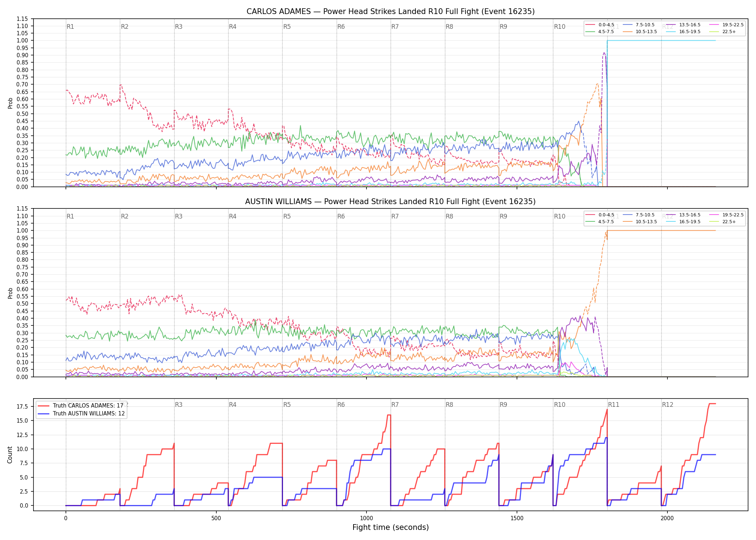Click '0.0-4.5' in Austin Williams legend
Screen dimensions: 756x540
coord(606,215)
